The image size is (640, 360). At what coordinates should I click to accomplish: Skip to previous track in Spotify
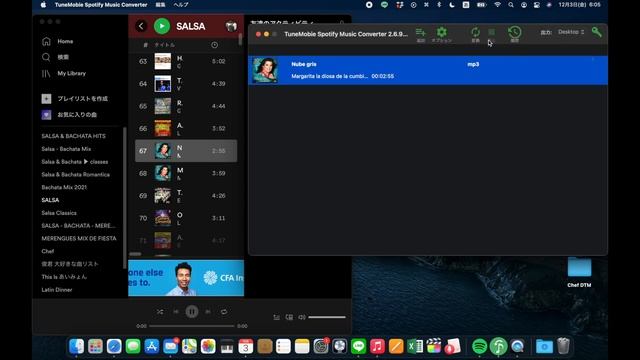pyautogui.click(x=176, y=312)
